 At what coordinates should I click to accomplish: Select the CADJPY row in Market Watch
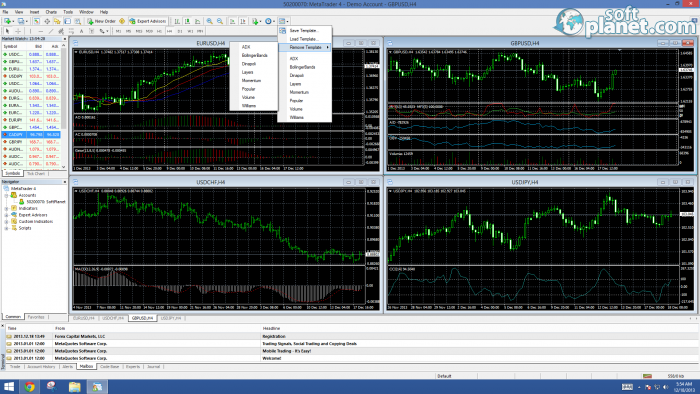coord(31,134)
